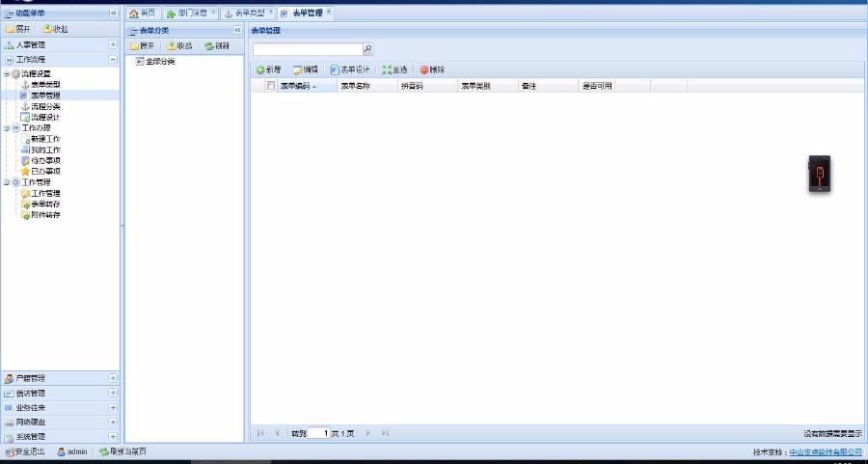Expand the 信访管理 section plus button
Screen dimensions: 868x464
coord(113,393)
